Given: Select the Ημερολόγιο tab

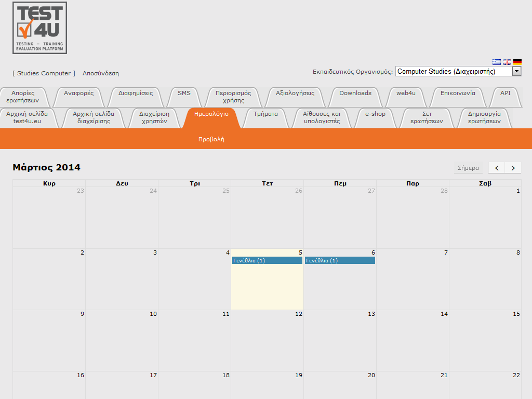Looking at the screenshot, I should coord(211,117).
